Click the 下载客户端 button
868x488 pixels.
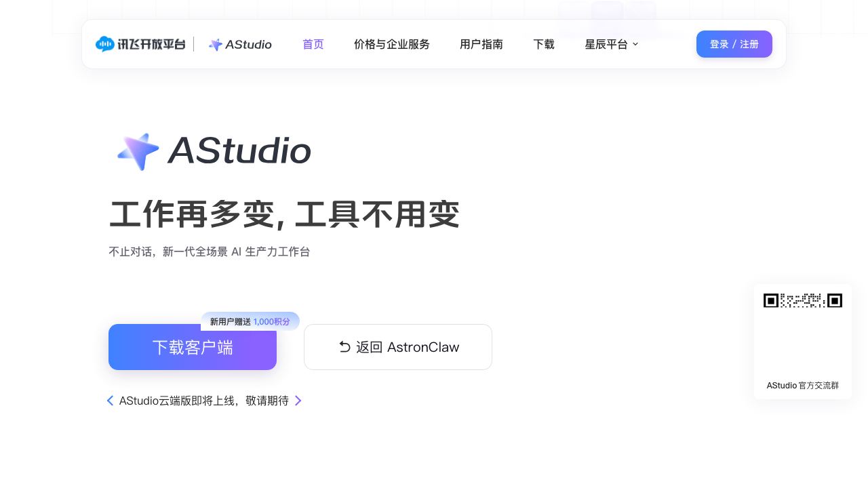(x=193, y=347)
